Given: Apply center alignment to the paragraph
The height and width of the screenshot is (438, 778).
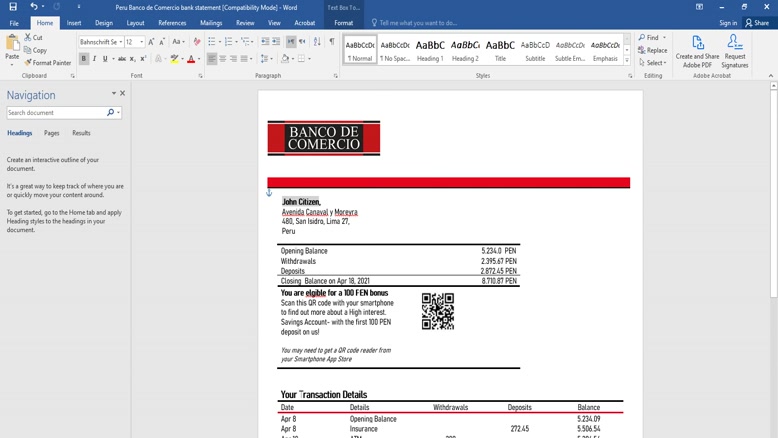Looking at the screenshot, I should click(x=223, y=59).
